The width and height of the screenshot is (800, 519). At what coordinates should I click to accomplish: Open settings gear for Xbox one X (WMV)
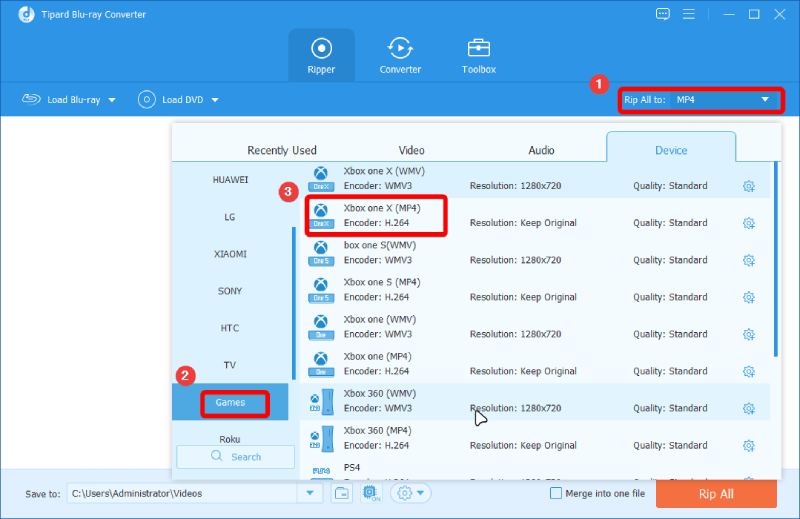tap(748, 186)
